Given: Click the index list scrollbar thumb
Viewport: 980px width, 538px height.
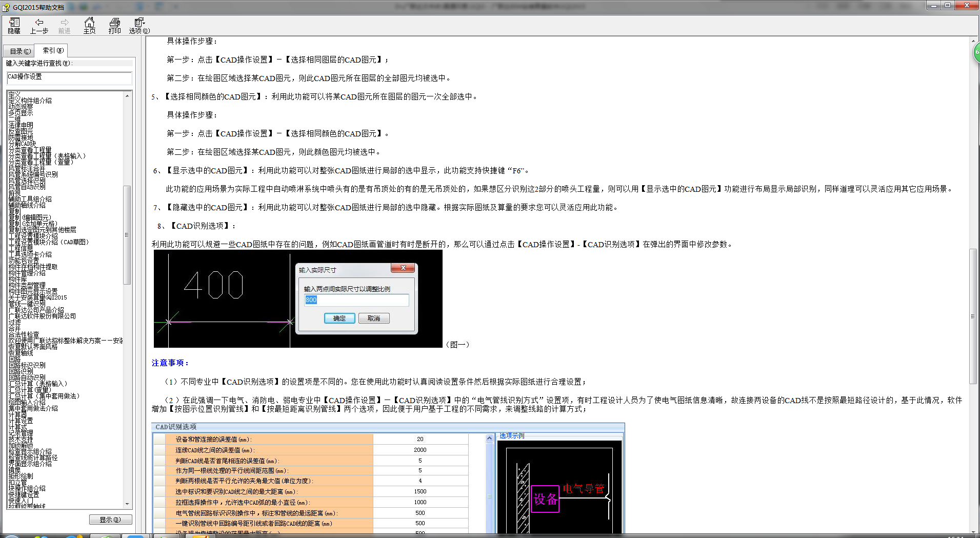Looking at the screenshot, I should pyautogui.click(x=127, y=235).
